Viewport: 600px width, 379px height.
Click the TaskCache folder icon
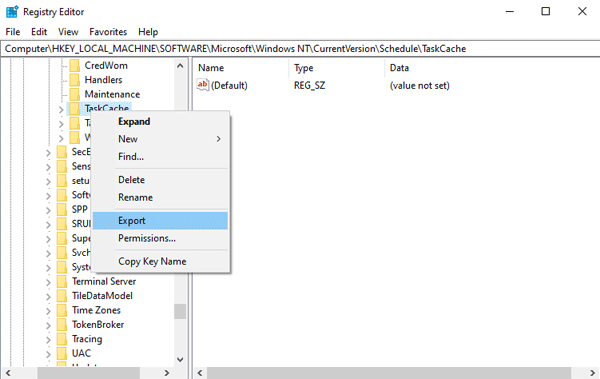pyautogui.click(x=75, y=109)
